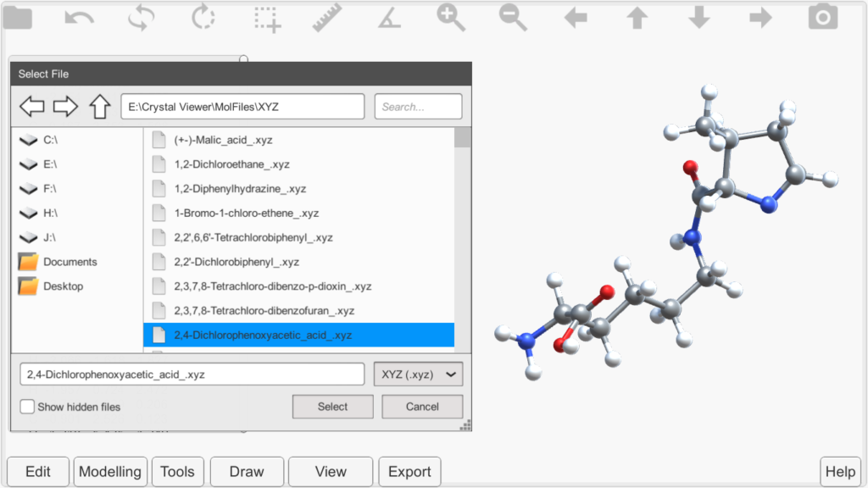Select the measure distance ruler tool

click(326, 19)
